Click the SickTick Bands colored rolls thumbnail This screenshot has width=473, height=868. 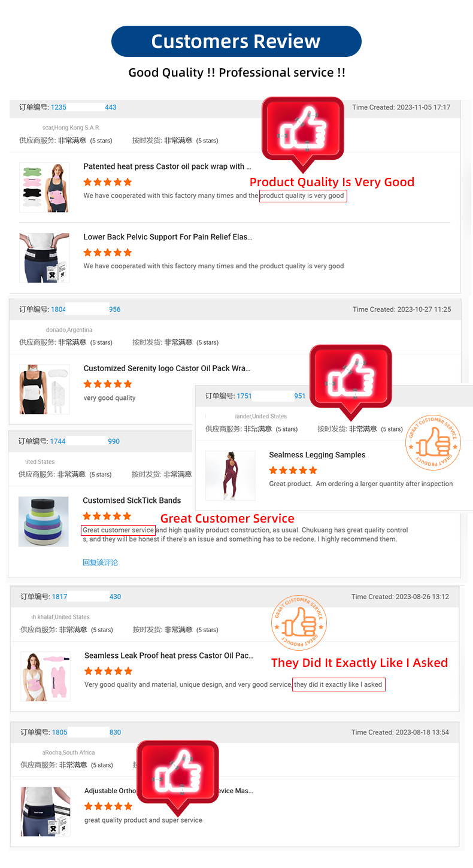coord(43,521)
